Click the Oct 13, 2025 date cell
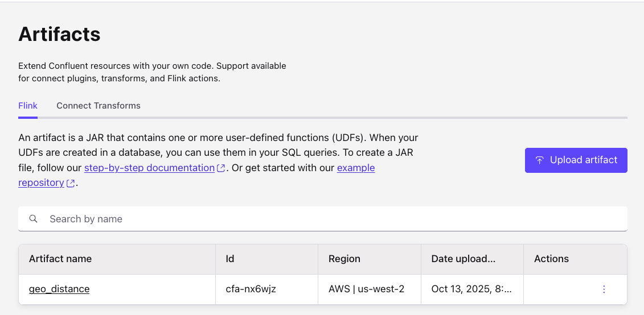Viewport: 644px width, 315px height. (471, 289)
